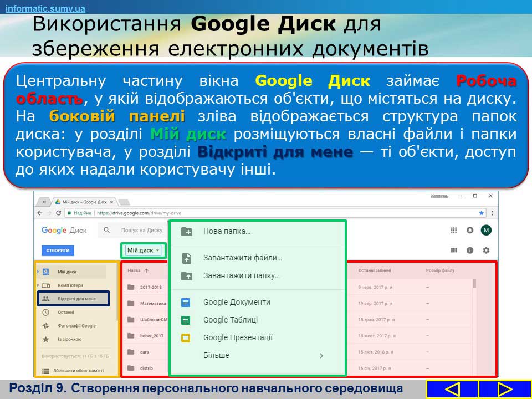This screenshot has height=399, width=532.
Task: Choose Google Таблиці from menu
Action: coord(230,320)
